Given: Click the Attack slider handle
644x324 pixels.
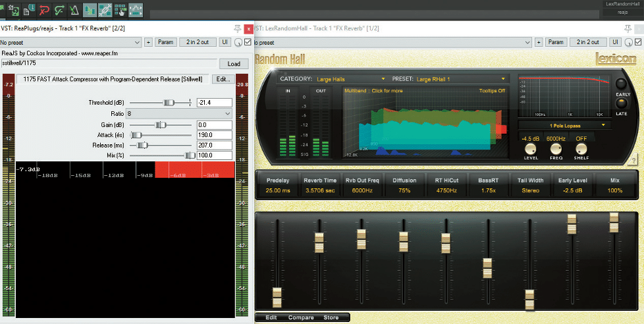Looking at the screenshot, I should 136,135.
